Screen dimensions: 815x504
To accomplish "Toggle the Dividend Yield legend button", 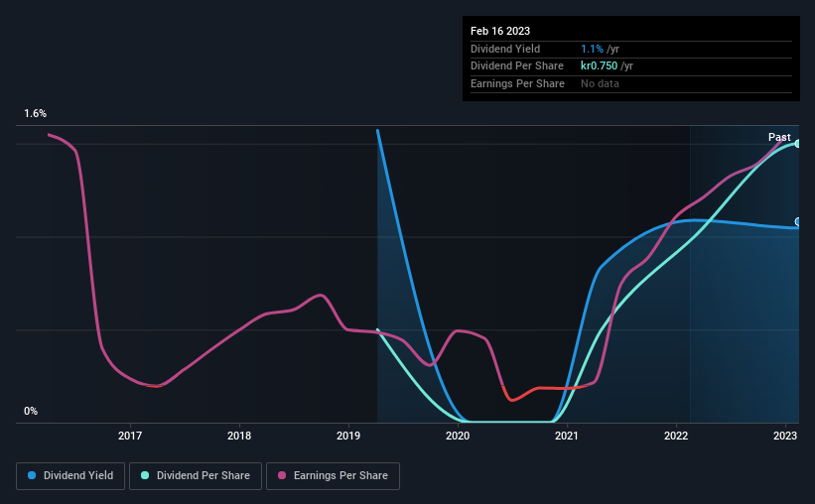I will click(x=70, y=476).
